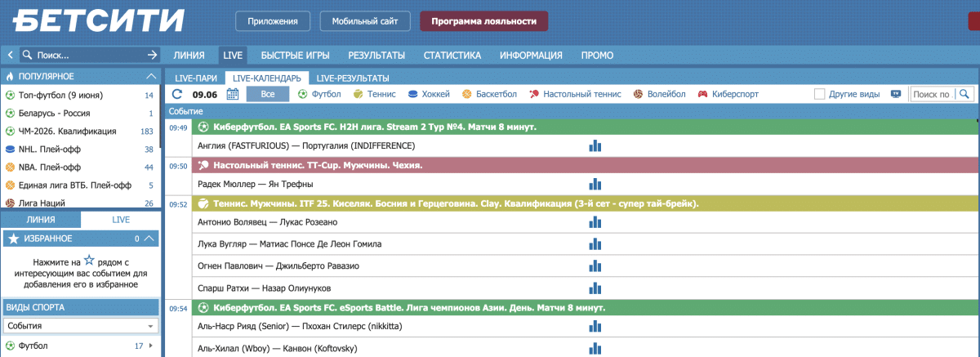Screen dimensions: 980x357
Task: Open statistics for Огнен Павлович — Джильберто Равазио
Action: (595, 266)
